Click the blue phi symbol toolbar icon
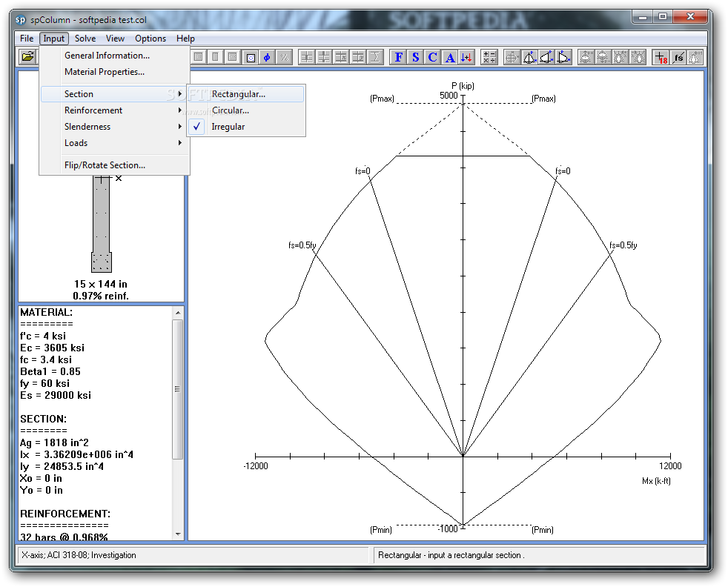 coord(267,57)
